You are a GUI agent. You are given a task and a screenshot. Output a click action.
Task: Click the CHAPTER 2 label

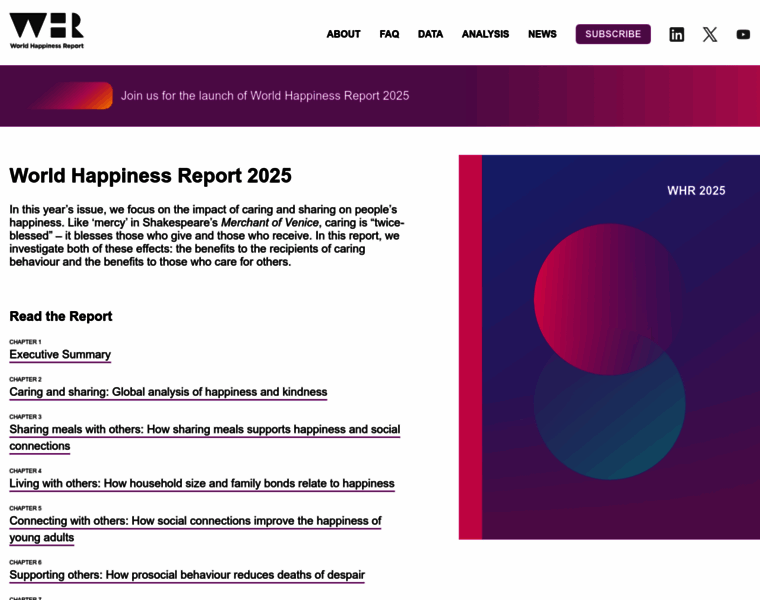pyautogui.click(x=25, y=379)
